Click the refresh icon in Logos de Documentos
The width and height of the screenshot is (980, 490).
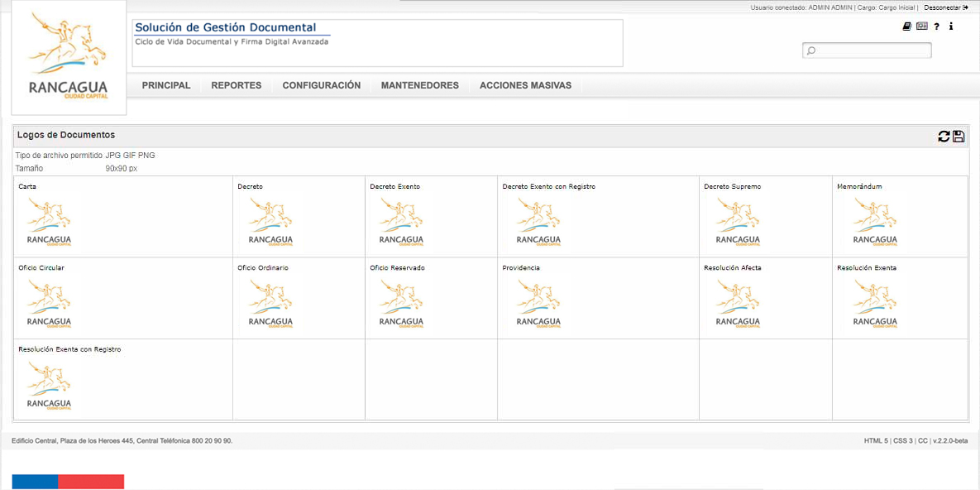(x=944, y=137)
